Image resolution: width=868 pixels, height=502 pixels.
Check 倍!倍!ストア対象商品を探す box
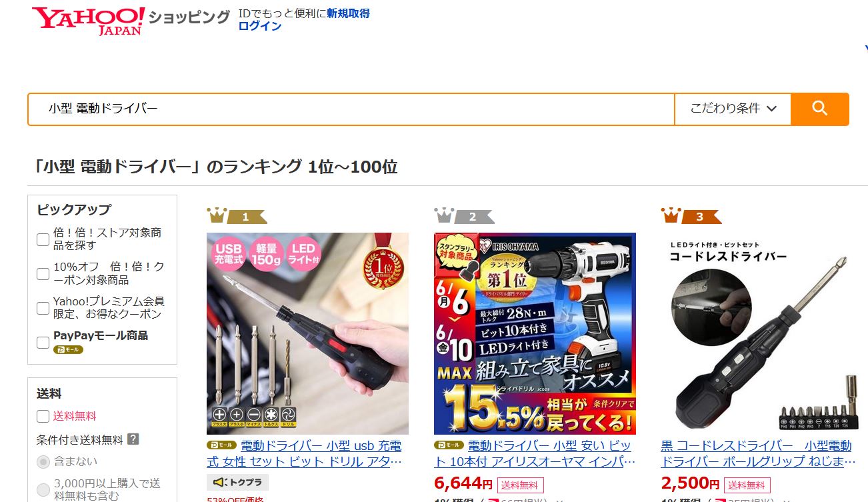(x=43, y=239)
